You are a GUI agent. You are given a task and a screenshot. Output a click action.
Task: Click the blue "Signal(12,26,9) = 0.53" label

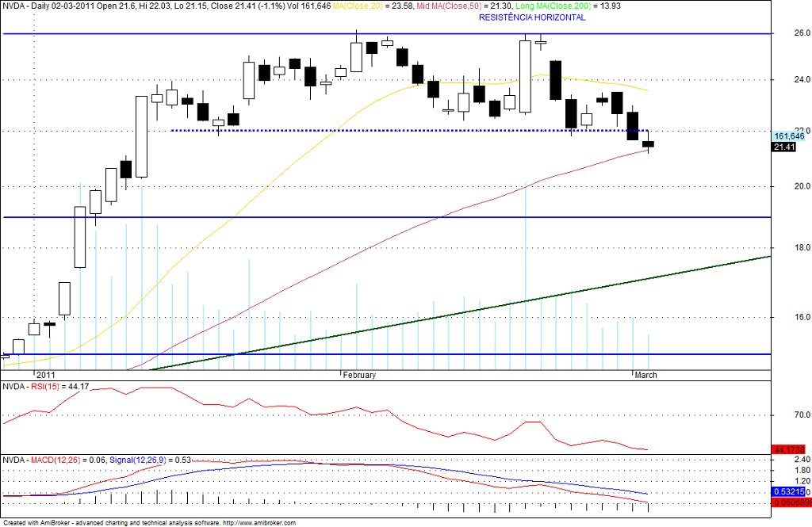(150, 460)
